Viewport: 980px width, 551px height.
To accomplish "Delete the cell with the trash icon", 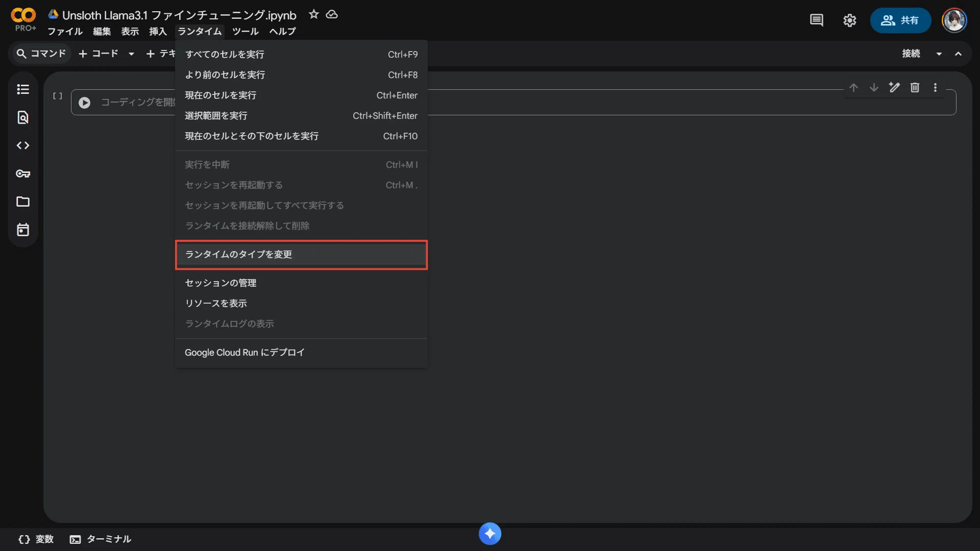I will coord(915,87).
